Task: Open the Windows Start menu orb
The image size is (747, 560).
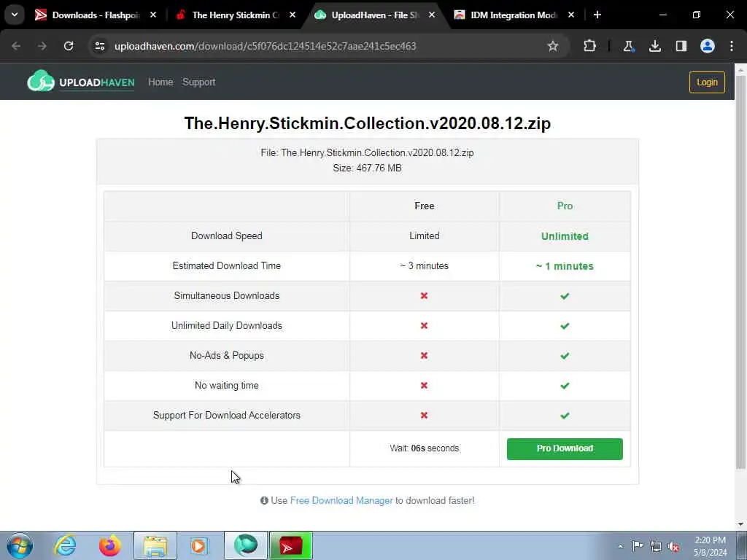Action: click(x=20, y=545)
